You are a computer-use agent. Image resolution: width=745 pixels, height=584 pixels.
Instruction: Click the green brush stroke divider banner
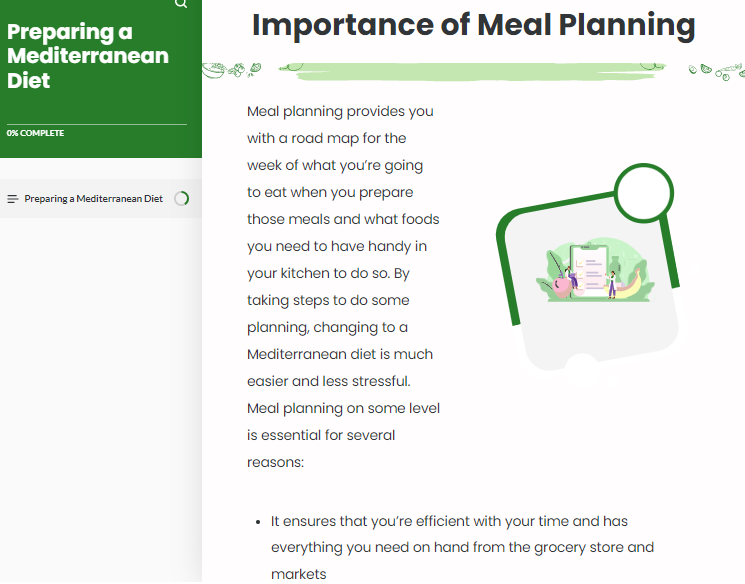click(472, 72)
